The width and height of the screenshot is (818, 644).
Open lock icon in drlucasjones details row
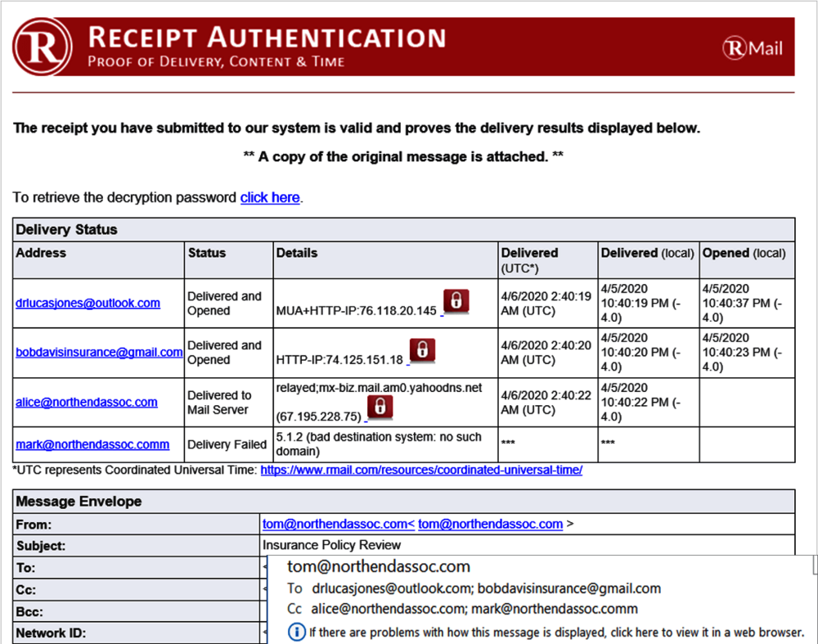[x=456, y=301]
